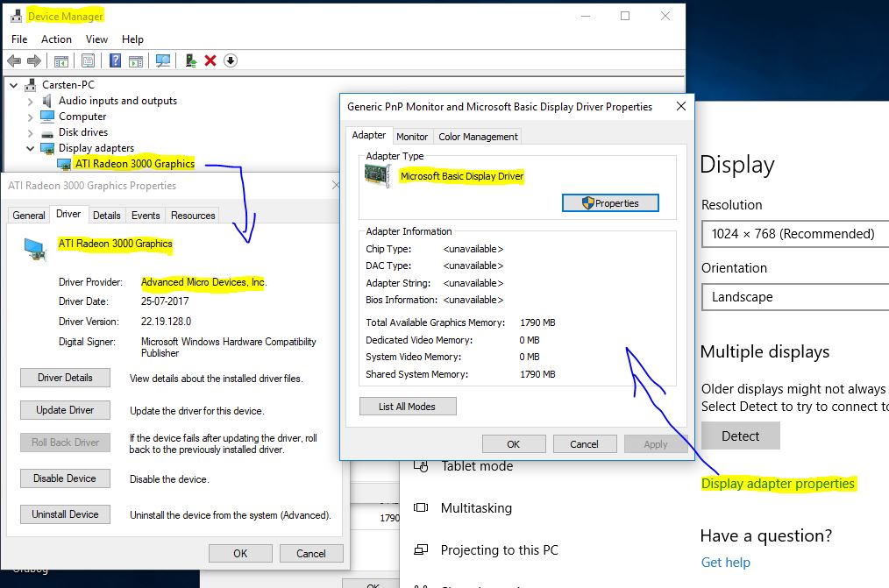Click the Uninstall Device button

point(65,514)
